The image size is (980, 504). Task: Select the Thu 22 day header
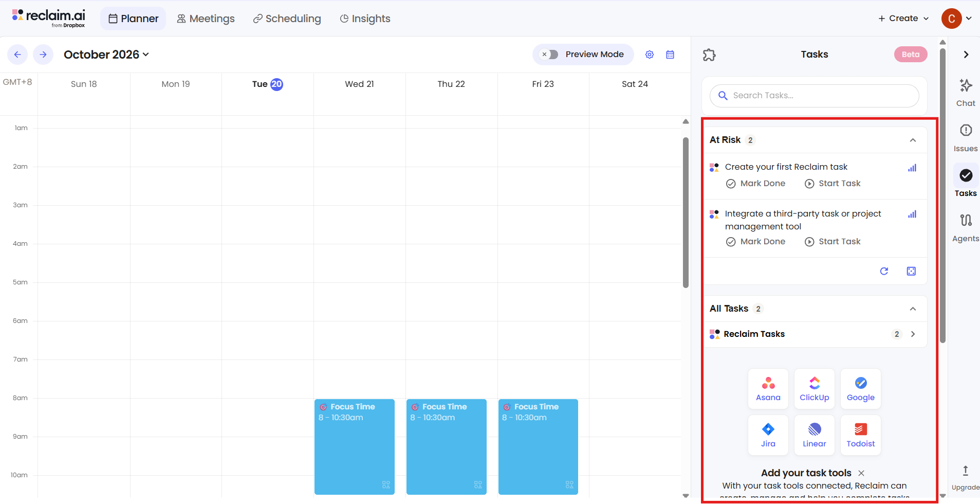(451, 84)
